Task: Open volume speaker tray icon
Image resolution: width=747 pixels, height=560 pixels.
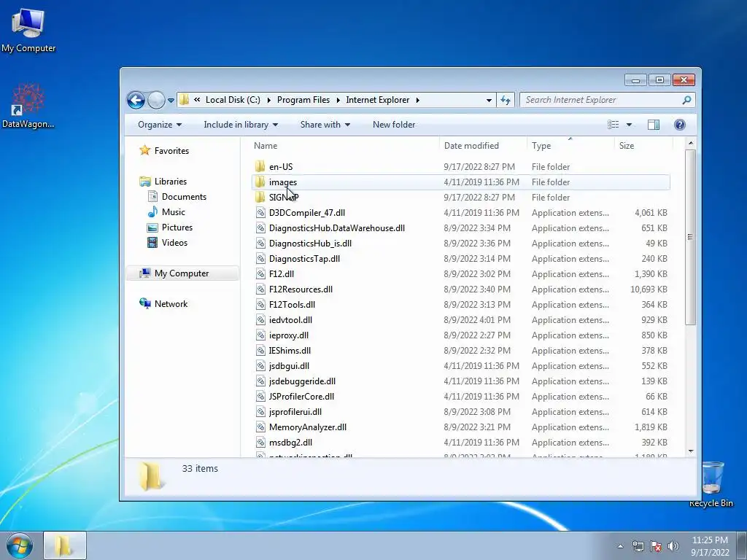Action: pos(673,546)
